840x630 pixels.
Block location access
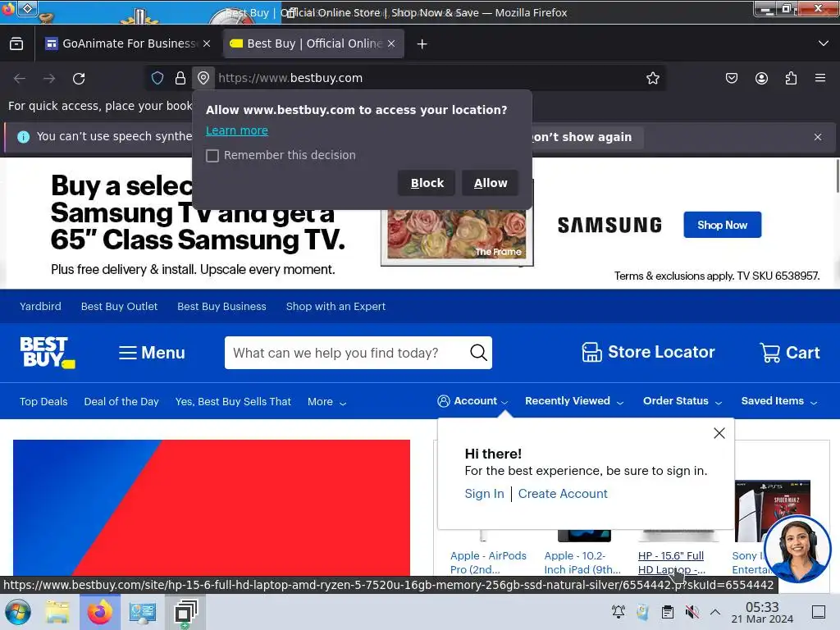(x=427, y=183)
